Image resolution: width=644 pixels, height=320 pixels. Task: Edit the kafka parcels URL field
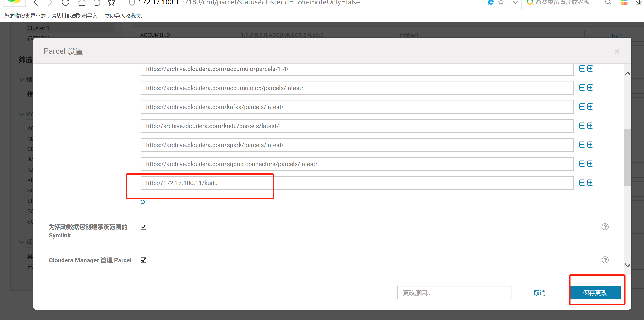(357, 107)
